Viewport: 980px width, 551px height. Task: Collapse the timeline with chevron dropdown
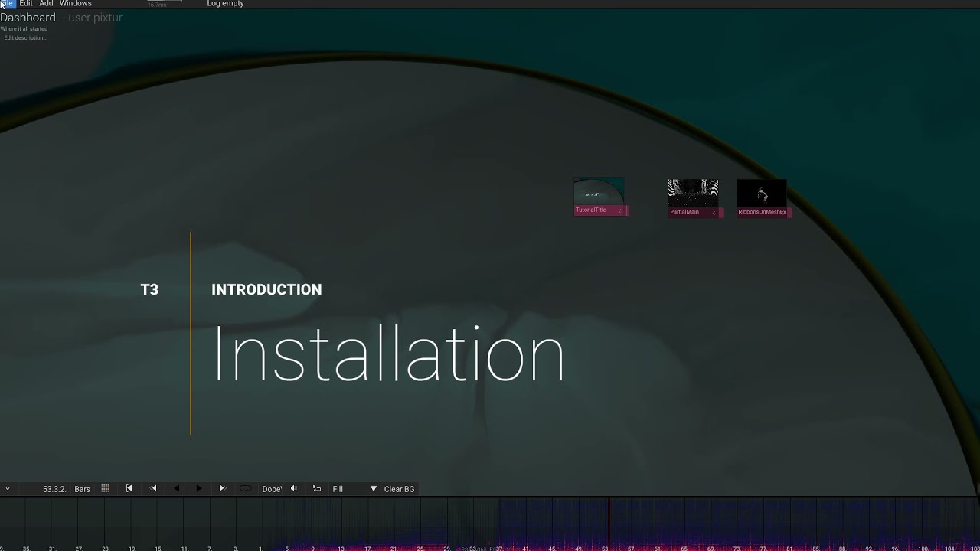7,489
